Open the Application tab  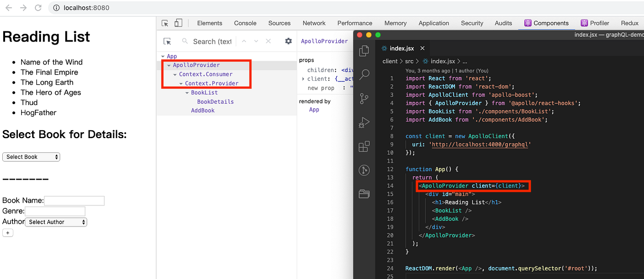point(434,23)
